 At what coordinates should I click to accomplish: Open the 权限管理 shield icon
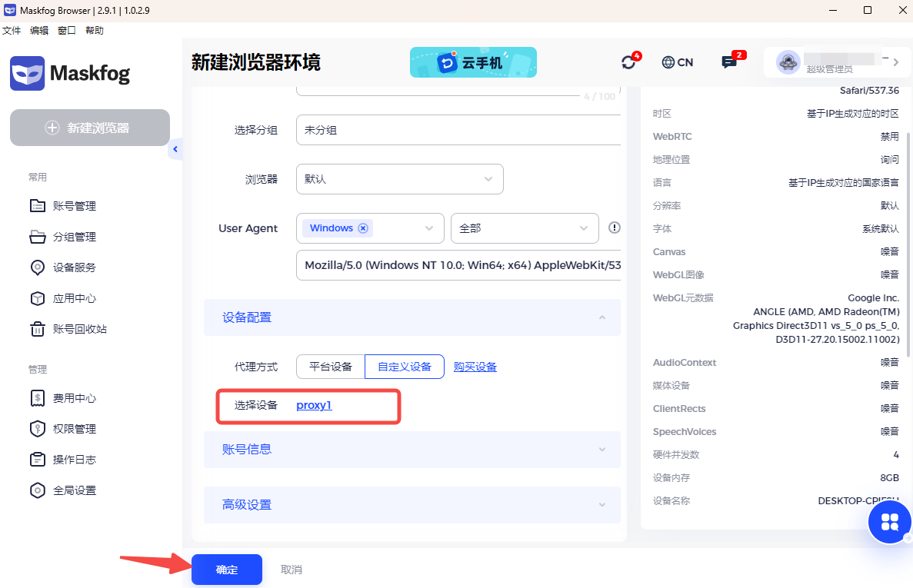point(37,429)
